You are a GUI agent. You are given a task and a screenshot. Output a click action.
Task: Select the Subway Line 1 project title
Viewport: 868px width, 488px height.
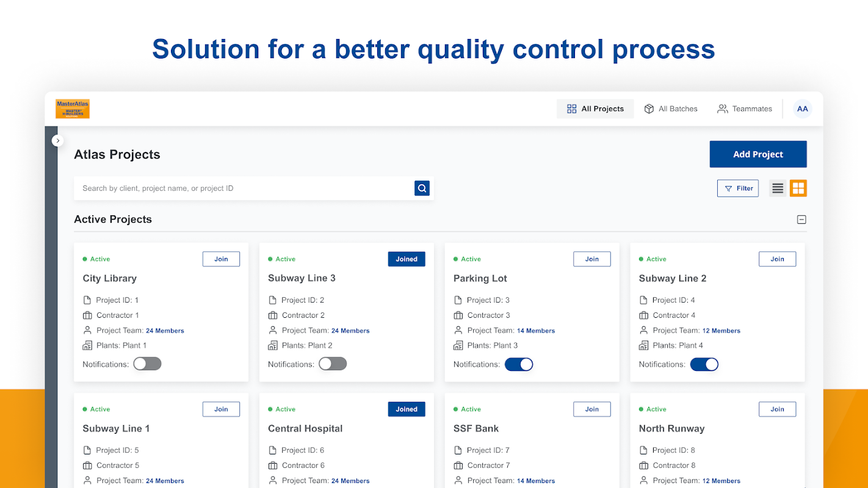tap(116, 428)
